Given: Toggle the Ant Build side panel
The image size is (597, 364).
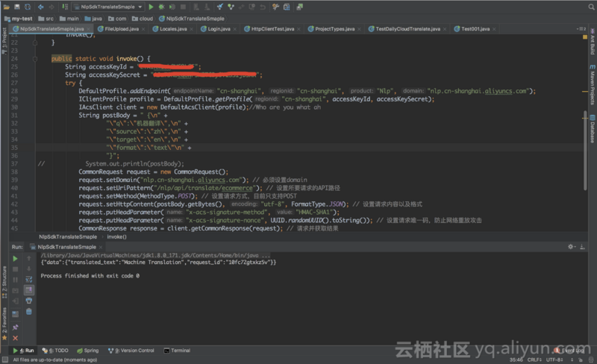Looking at the screenshot, I should coord(593,42).
